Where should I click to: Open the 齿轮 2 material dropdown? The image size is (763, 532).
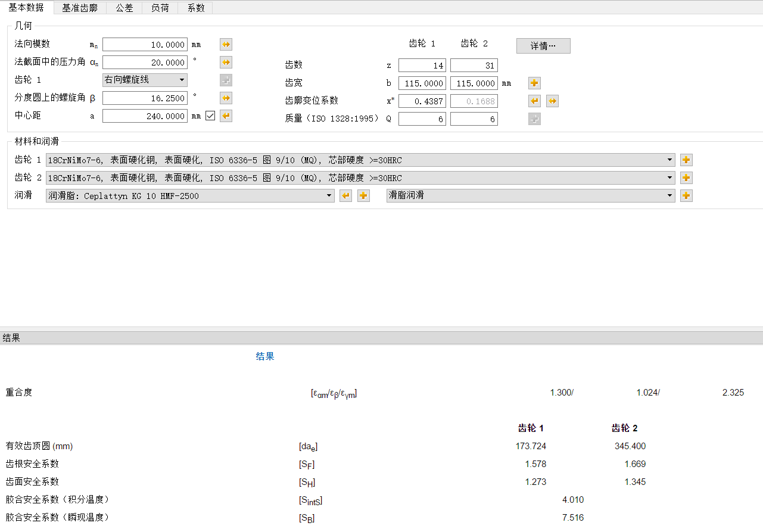(360, 178)
